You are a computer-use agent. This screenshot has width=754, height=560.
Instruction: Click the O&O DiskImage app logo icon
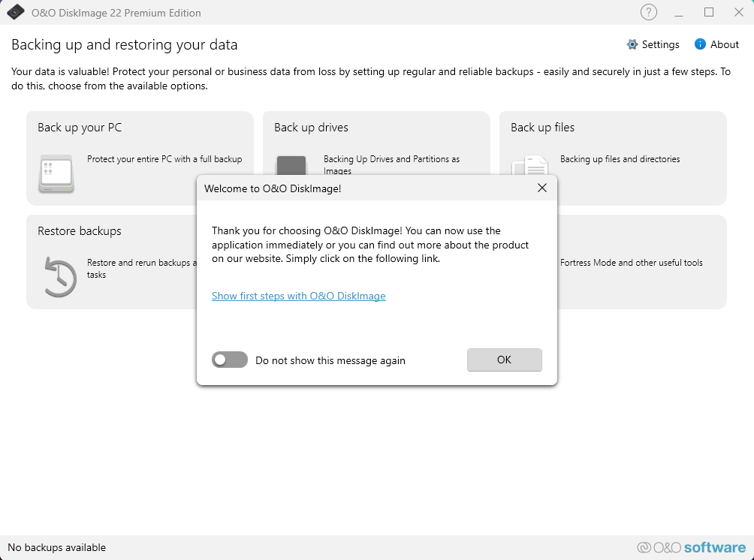coord(16,13)
